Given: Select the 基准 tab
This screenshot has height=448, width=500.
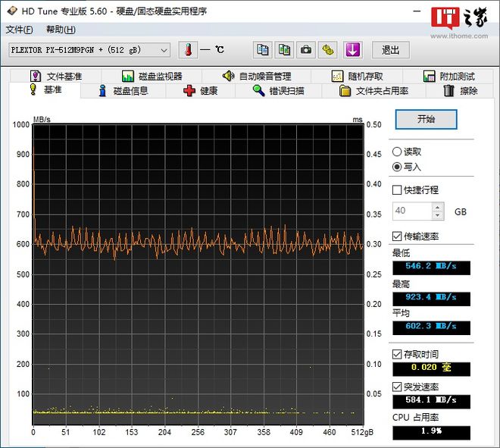Looking at the screenshot, I should pos(45,89).
